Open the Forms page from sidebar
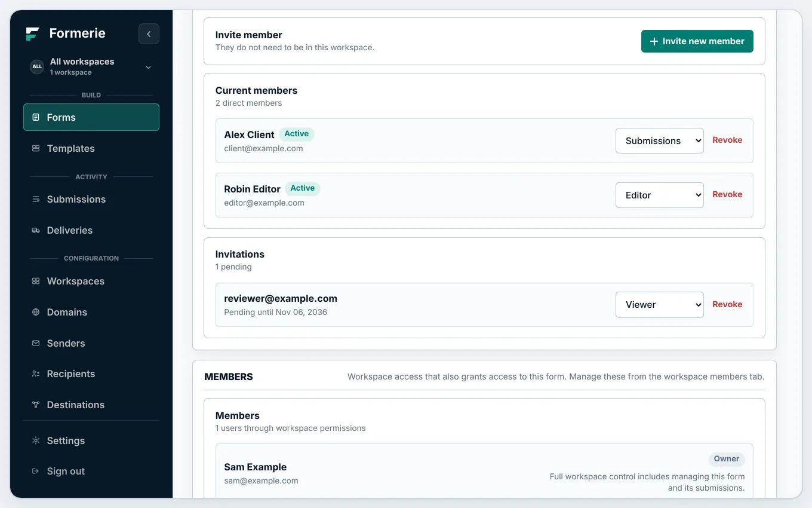This screenshot has height=508, width=812. click(x=91, y=117)
